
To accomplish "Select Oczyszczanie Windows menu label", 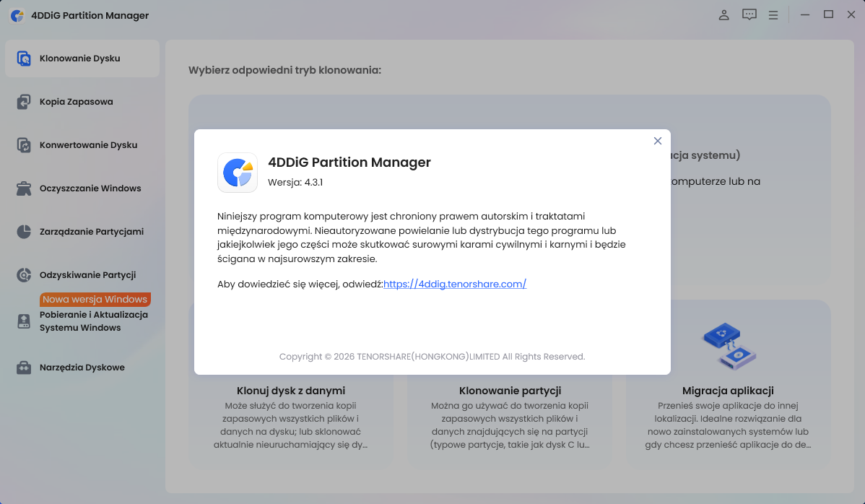I will point(90,188).
